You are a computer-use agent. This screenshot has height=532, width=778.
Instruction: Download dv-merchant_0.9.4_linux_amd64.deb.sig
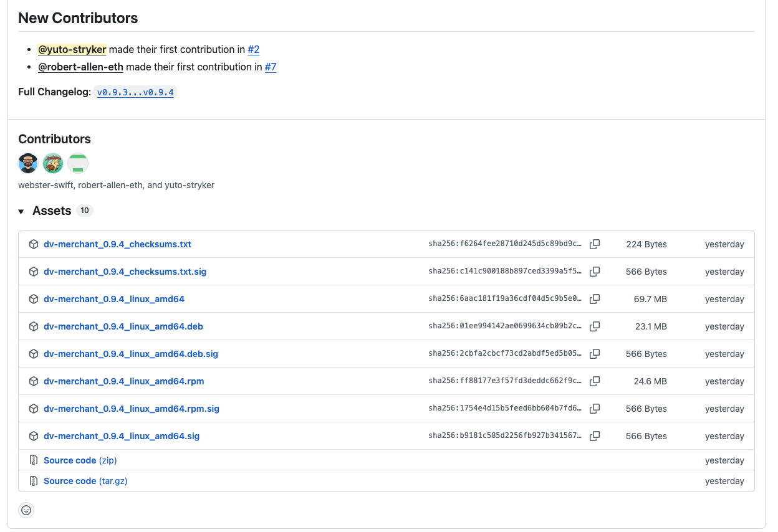click(x=131, y=354)
